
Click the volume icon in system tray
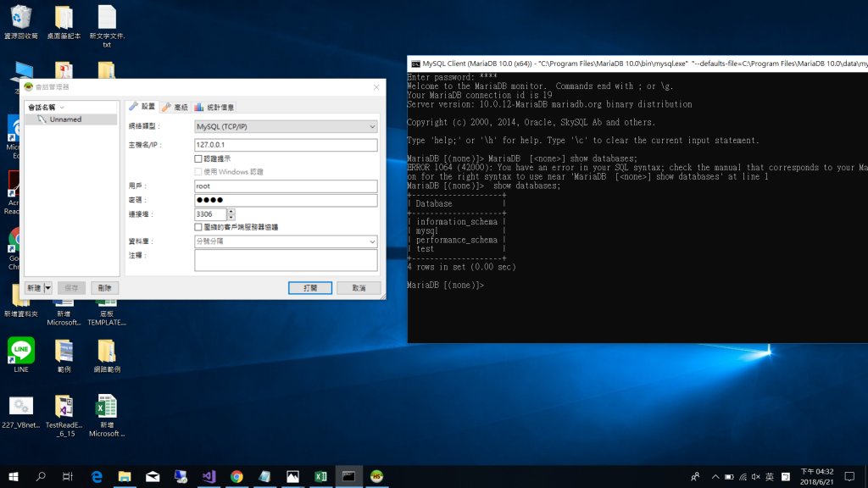pos(755,477)
